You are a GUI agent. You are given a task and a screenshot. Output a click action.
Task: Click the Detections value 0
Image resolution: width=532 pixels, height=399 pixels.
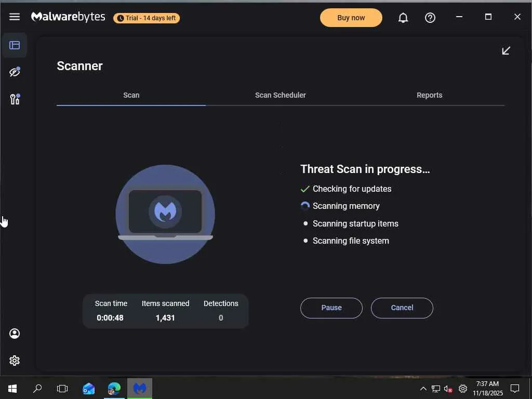[x=221, y=318]
